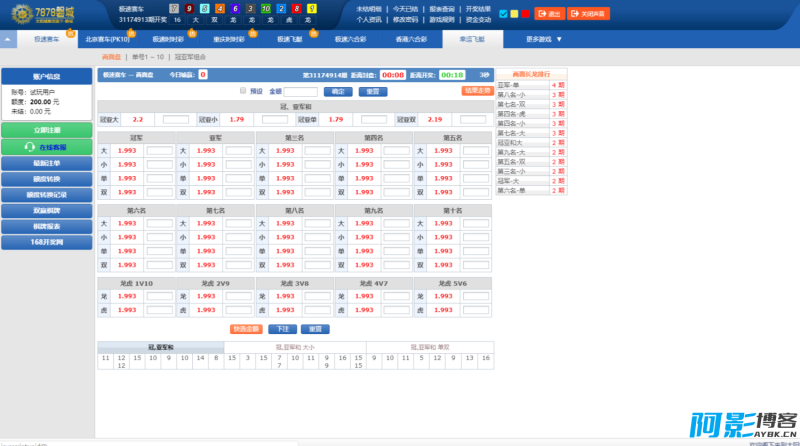Select the yellow theme swatch
The height and width of the screenshot is (446, 800).
point(514,14)
